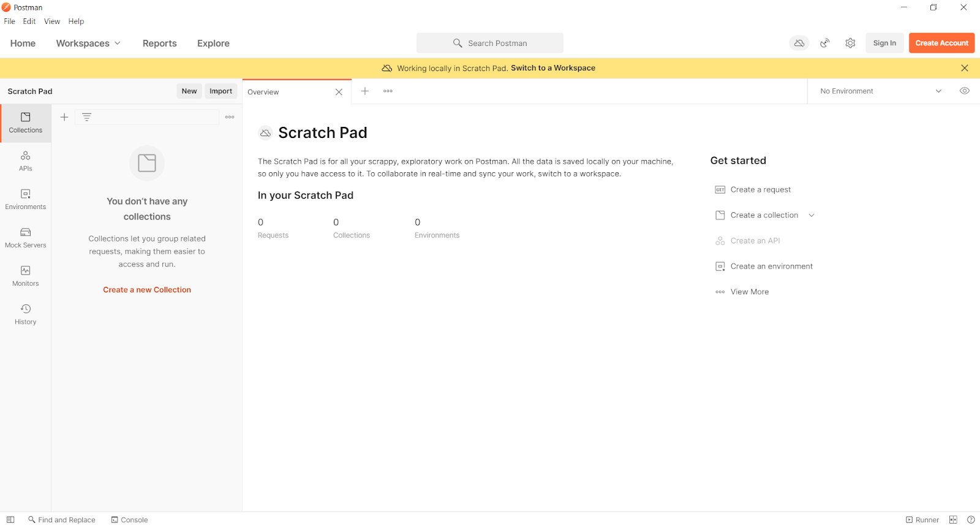Viewport: 980px width, 526px height.
Task: Toggle the sidebar with the bottom-left icon
Action: pos(10,520)
